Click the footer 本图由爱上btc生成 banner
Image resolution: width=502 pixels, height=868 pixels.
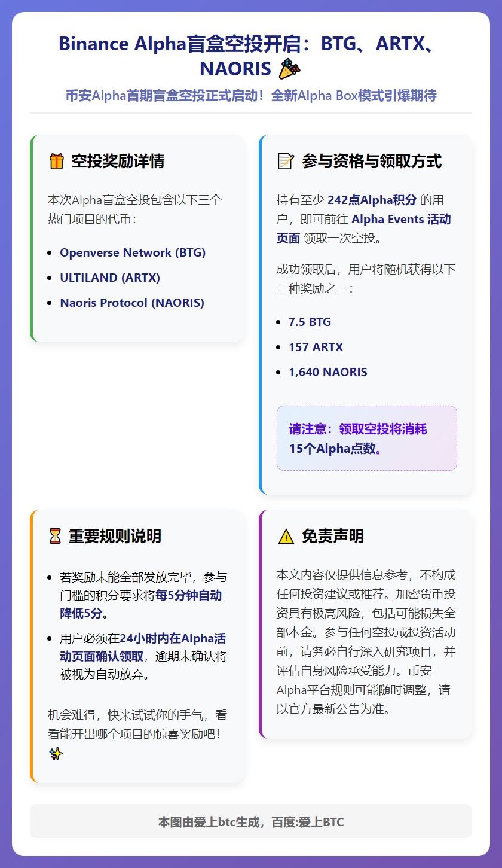coord(251,821)
